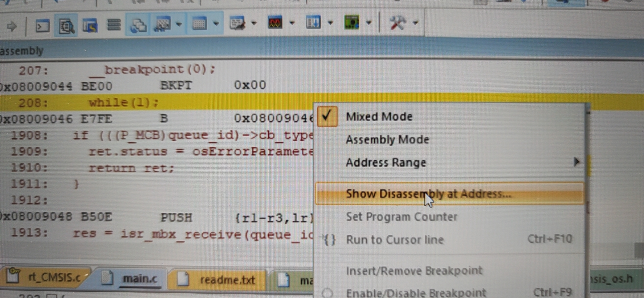Image resolution: width=644 pixels, height=298 pixels.
Task: Choose Enable/Disable Breakpoint
Action: click(x=450, y=292)
